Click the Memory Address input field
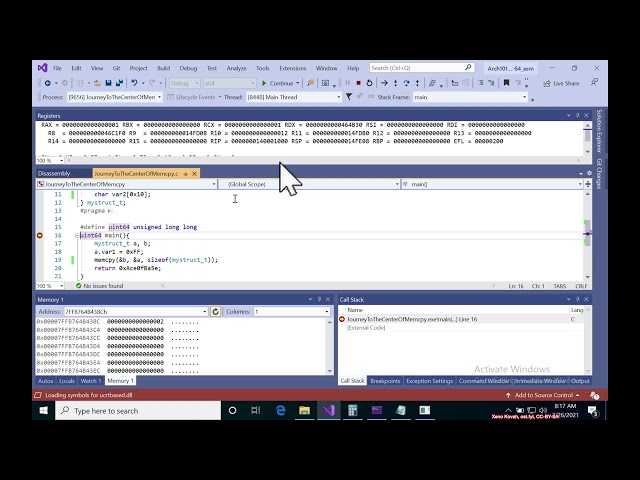 133,312
